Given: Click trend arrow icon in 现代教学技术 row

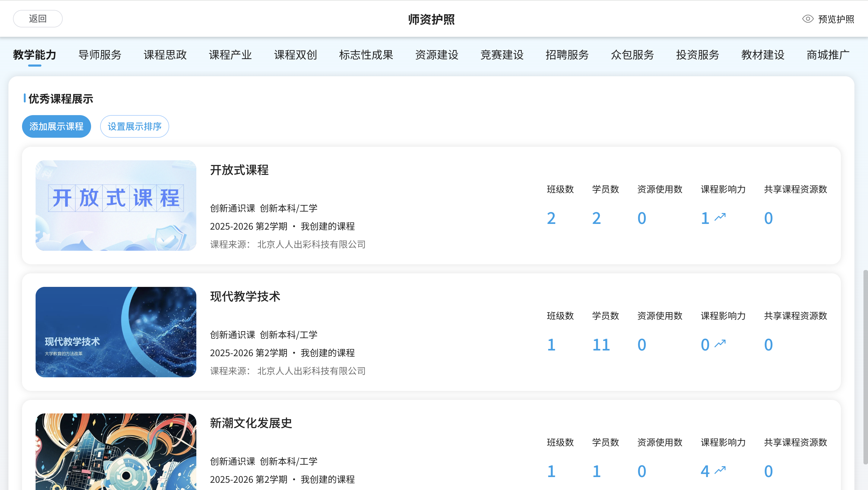Looking at the screenshot, I should pos(720,344).
